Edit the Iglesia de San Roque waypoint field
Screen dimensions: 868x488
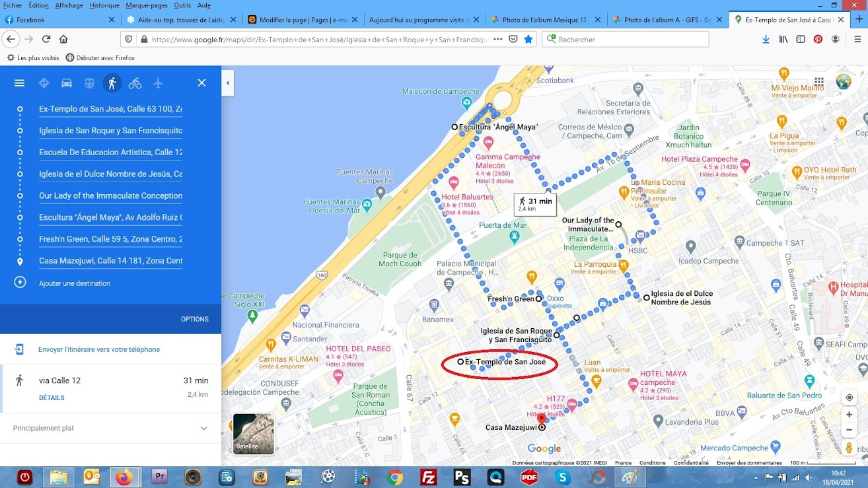click(x=111, y=131)
